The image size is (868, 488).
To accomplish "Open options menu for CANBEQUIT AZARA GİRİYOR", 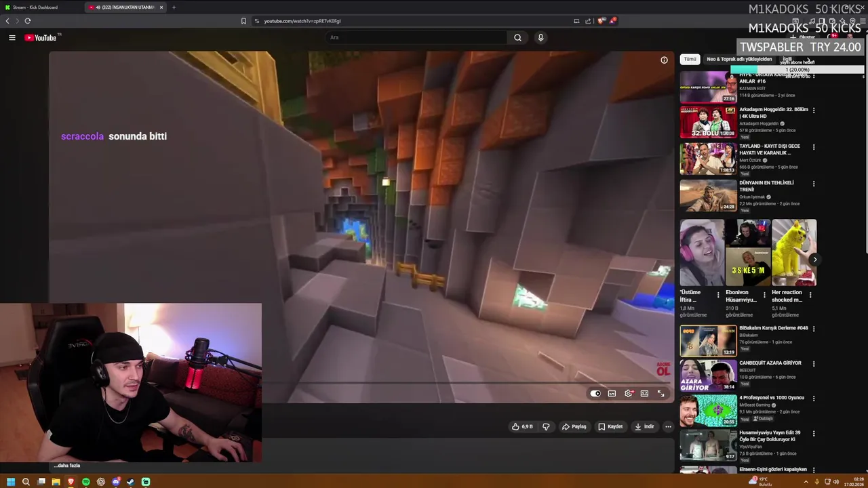I will [814, 364].
